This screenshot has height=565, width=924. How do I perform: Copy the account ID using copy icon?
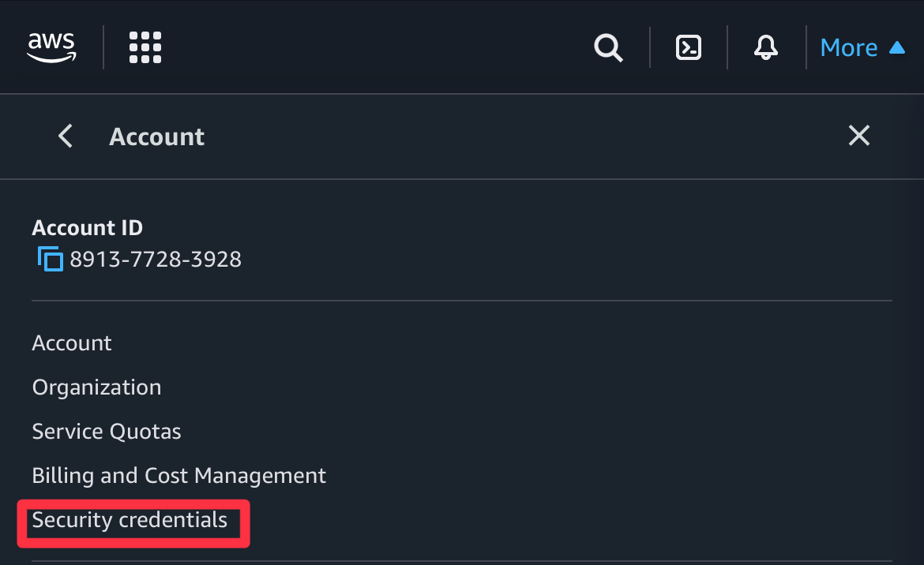pos(50,259)
